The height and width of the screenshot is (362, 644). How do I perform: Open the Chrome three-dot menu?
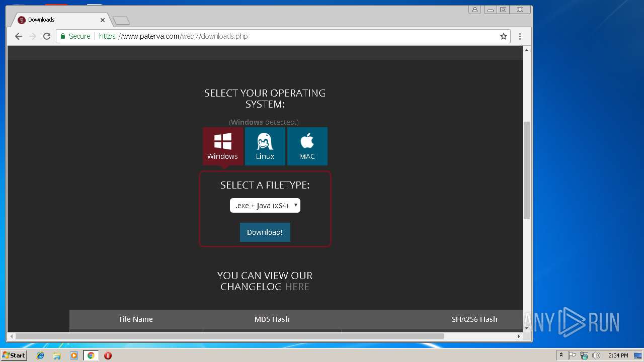tap(520, 36)
